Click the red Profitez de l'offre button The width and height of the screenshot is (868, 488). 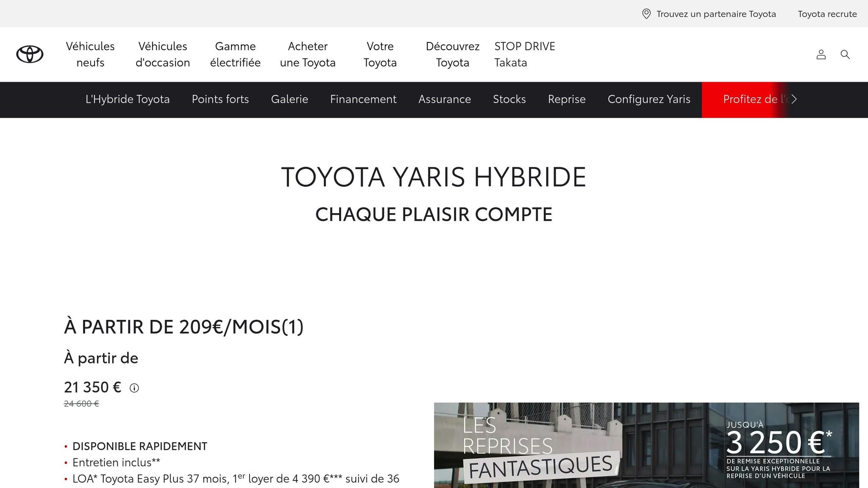[746, 100]
